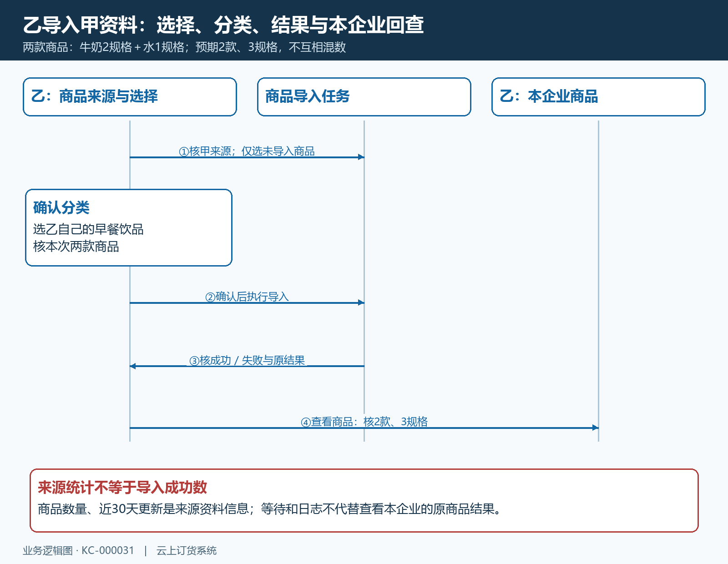The image size is (728, 564).
Task: Select the line 选乙自己的早餐饮品
Action: [88, 229]
